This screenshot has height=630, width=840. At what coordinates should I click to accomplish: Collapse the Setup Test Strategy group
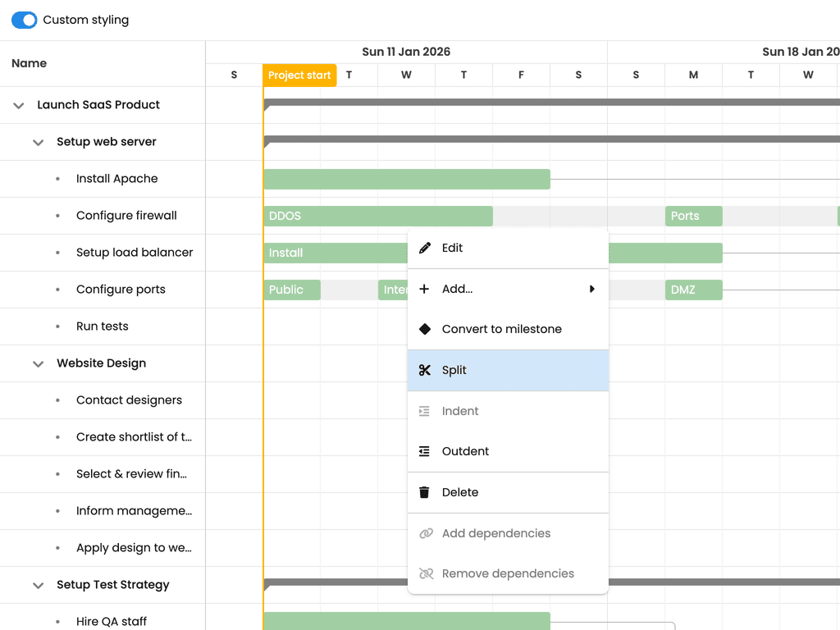point(38,586)
